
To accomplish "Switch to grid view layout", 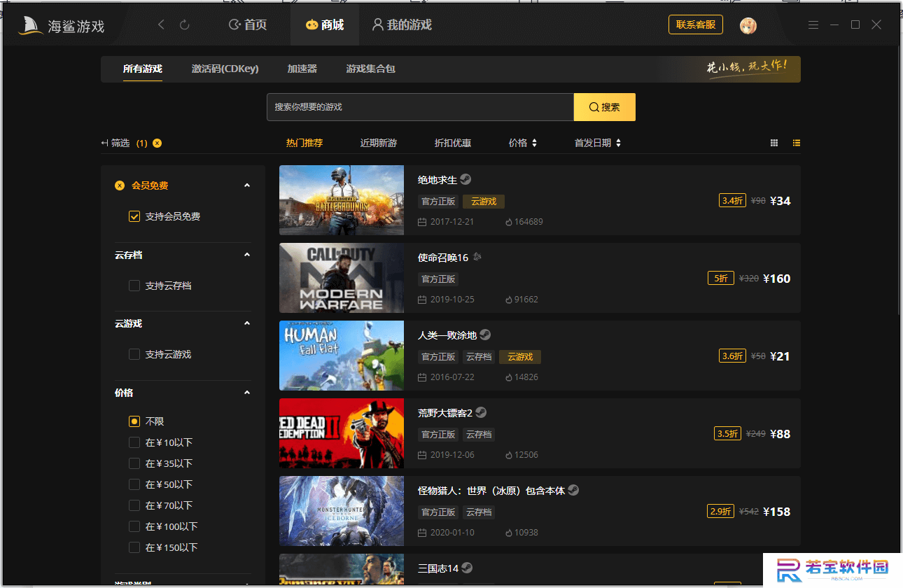I will [774, 143].
